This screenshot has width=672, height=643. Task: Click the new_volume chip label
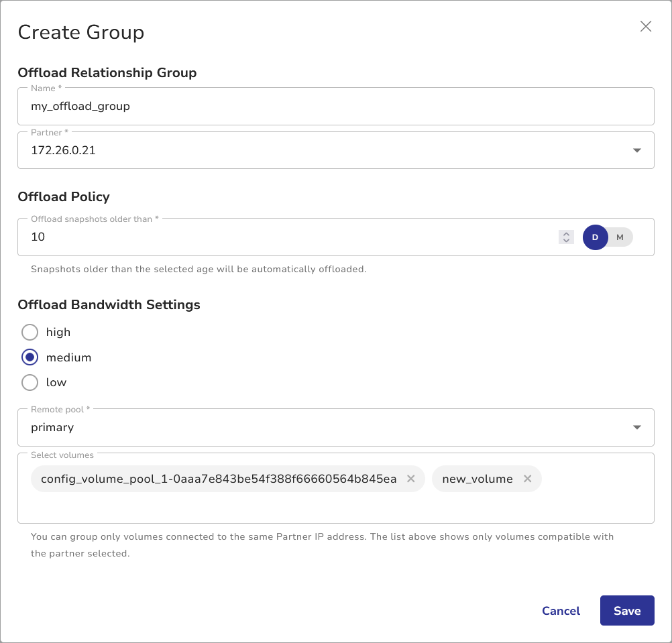coord(478,479)
